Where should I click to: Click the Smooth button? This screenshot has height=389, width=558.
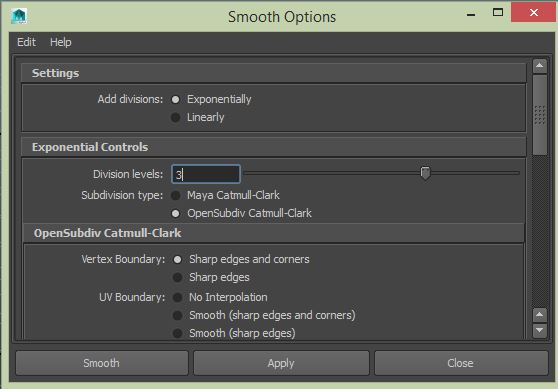pyautogui.click(x=102, y=363)
